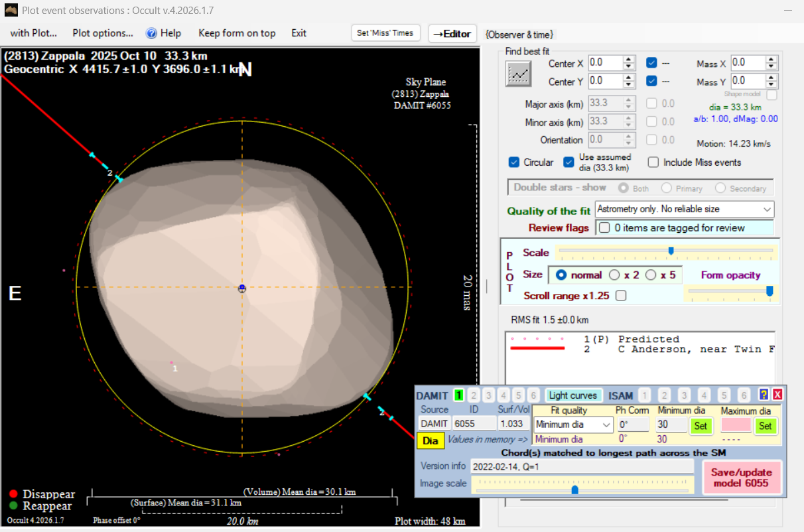This screenshot has height=532, width=804.
Task: Select ISAM model 4 button
Action: (704, 395)
